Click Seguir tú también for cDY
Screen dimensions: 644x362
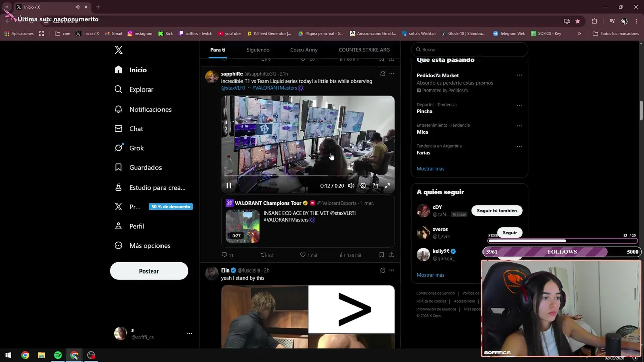[497, 211]
